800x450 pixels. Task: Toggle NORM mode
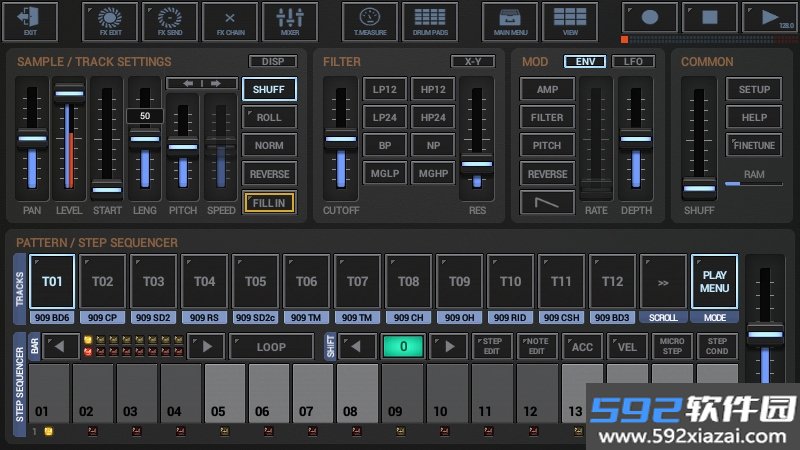point(269,145)
